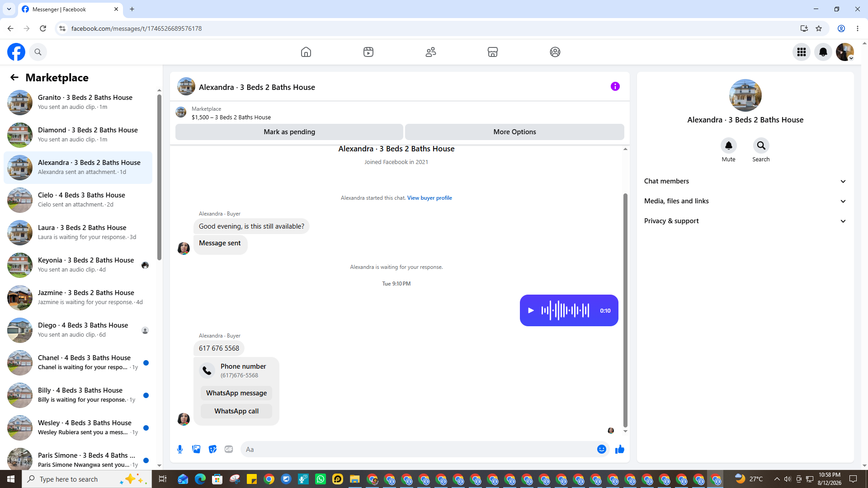Open the account profile menu
868x488 pixels.
click(845, 52)
